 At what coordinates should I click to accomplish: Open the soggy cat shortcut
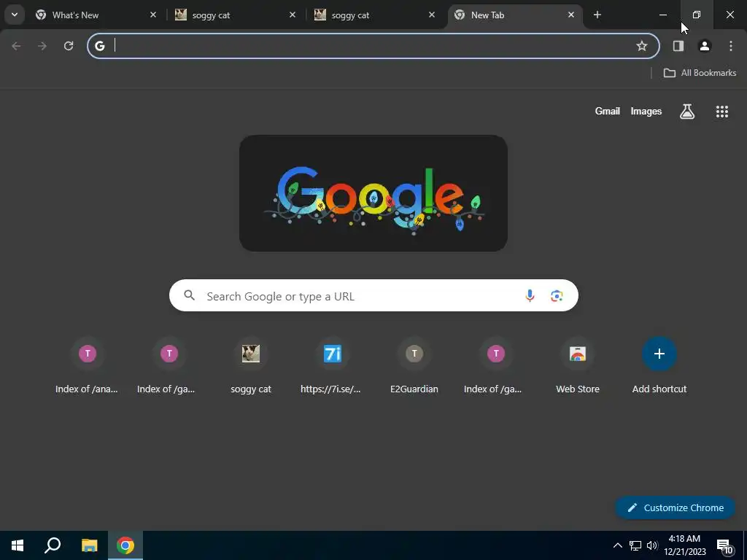[251, 367]
